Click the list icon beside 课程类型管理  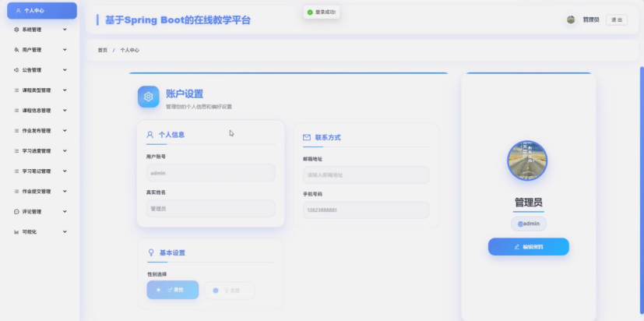point(16,90)
